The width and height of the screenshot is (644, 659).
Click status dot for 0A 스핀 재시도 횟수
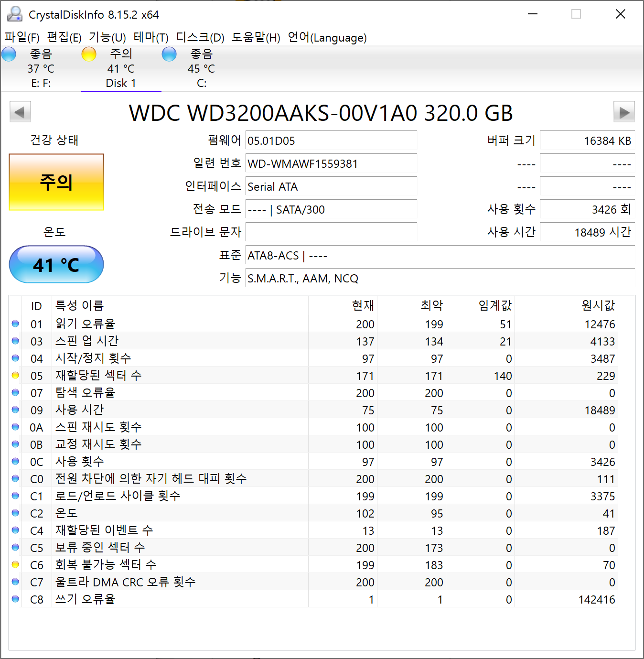(x=15, y=427)
